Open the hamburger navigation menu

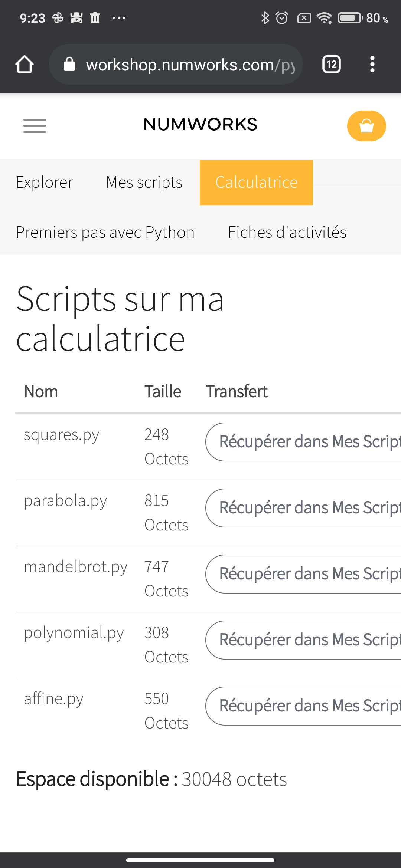pos(35,126)
